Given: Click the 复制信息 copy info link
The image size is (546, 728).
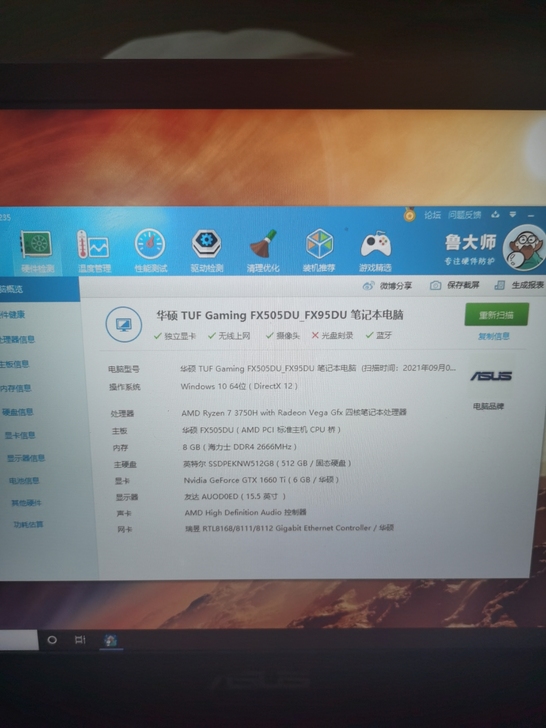Looking at the screenshot, I should point(494,336).
